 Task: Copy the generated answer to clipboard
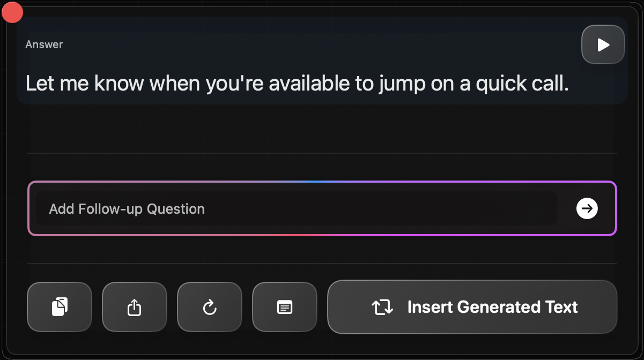[60, 307]
